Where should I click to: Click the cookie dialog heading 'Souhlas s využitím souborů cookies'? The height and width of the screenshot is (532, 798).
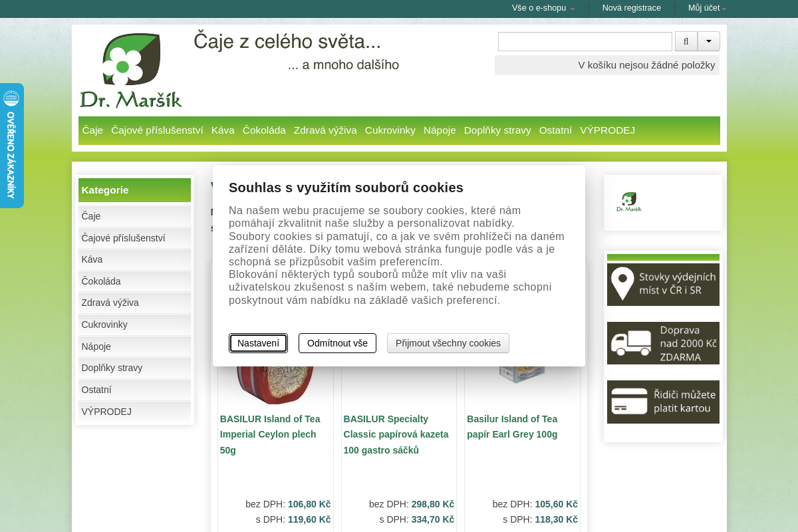tap(346, 188)
